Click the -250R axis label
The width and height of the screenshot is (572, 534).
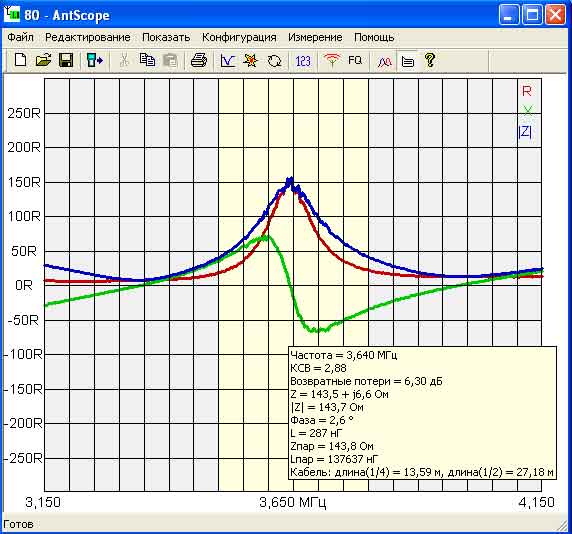23,458
